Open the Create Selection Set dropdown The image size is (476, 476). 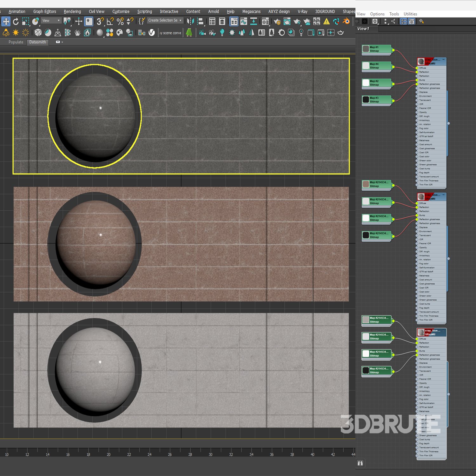click(165, 20)
